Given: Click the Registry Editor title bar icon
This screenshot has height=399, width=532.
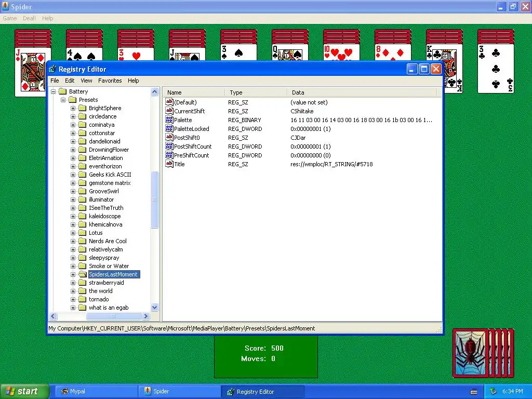Looking at the screenshot, I should coord(52,69).
